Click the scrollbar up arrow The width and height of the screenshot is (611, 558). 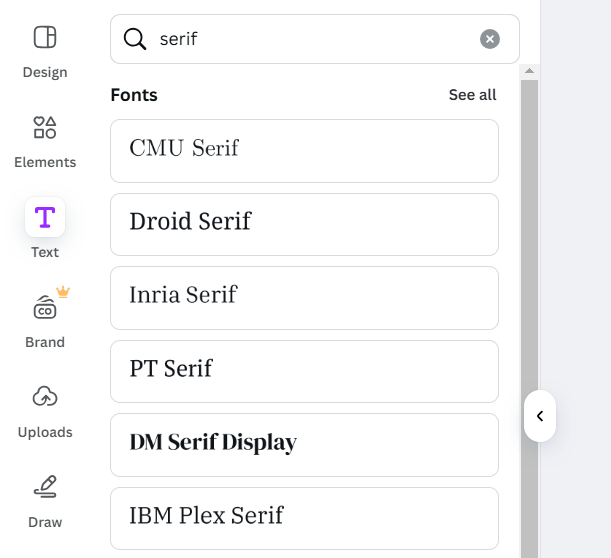pos(530,71)
